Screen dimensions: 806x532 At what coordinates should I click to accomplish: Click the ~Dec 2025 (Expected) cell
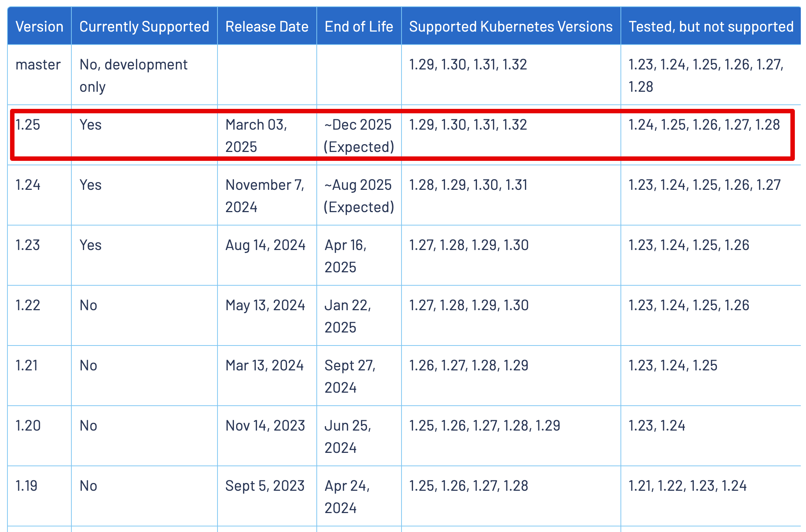click(359, 136)
